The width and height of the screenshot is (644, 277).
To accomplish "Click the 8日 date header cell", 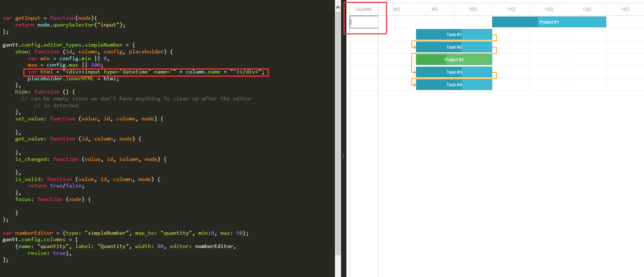I will pos(397,9).
